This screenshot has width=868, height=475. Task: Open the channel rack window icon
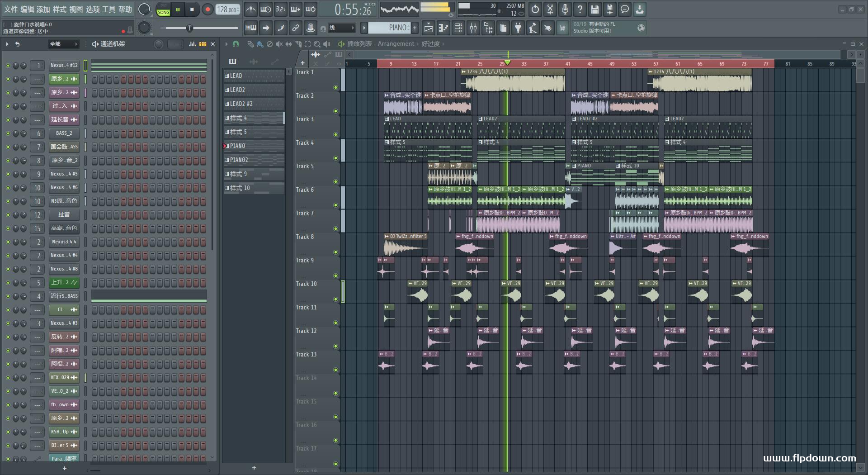pos(458,28)
